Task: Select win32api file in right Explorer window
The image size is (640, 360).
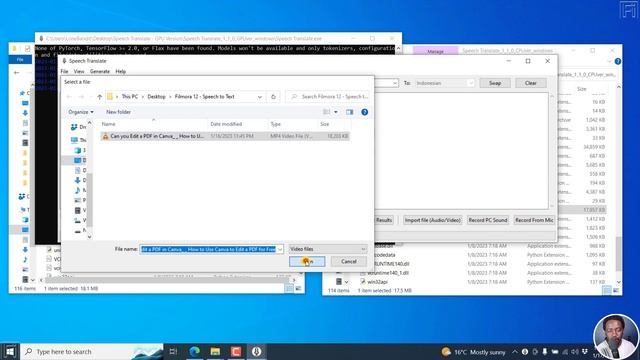Action: (377, 282)
